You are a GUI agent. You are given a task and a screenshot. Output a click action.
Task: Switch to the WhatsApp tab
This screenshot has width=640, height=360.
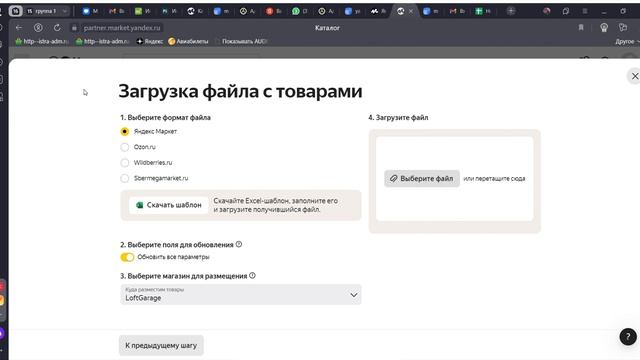click(300, 11)
